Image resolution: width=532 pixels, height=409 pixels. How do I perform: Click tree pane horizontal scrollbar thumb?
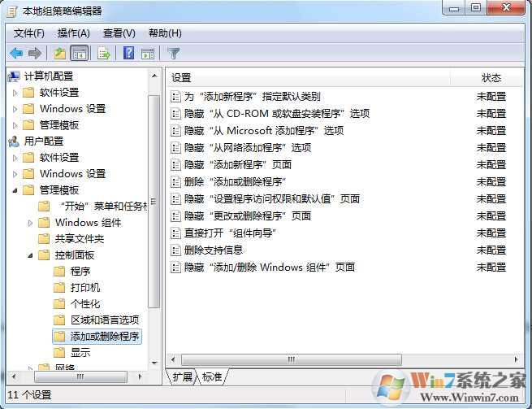click(x=80, y=376)
